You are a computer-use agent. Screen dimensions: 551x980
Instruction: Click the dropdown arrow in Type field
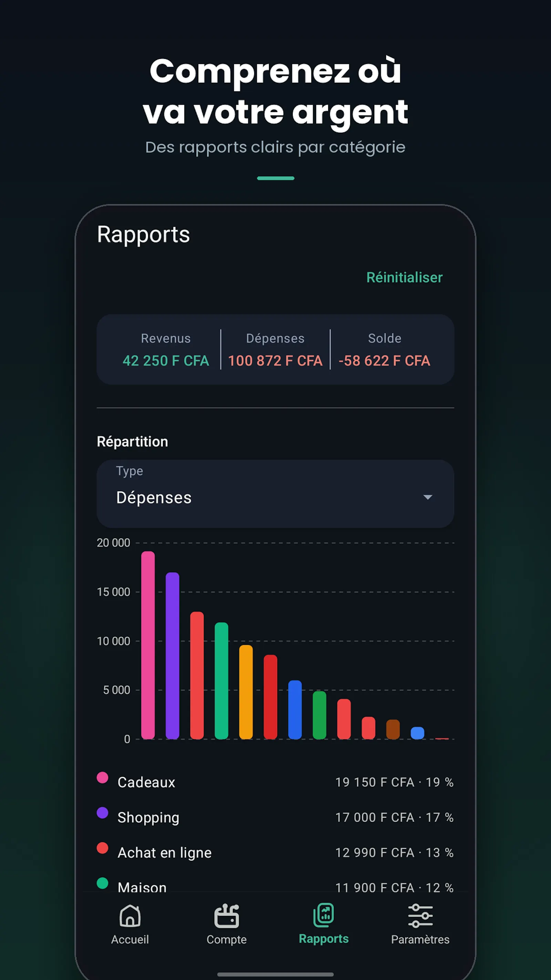click(428, 497)
